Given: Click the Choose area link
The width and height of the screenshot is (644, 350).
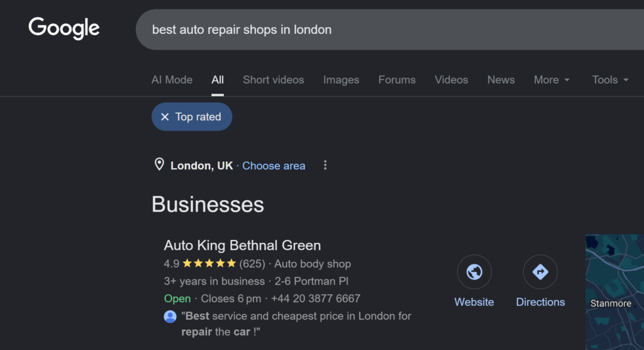Looking at the screenshot, I should [x=274, y=166].
